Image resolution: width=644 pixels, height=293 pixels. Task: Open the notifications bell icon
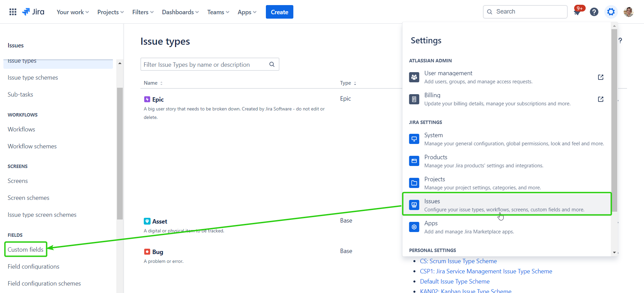point(577,12)
